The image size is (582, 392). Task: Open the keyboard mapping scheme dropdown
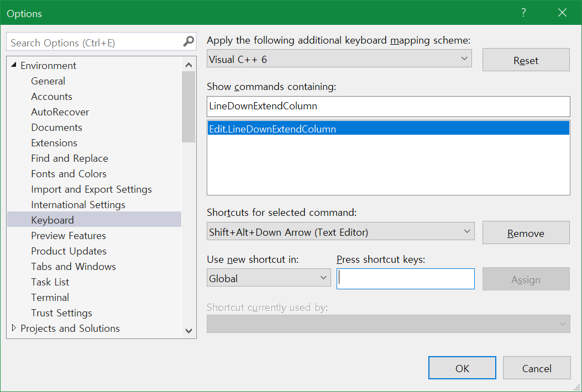339,59
